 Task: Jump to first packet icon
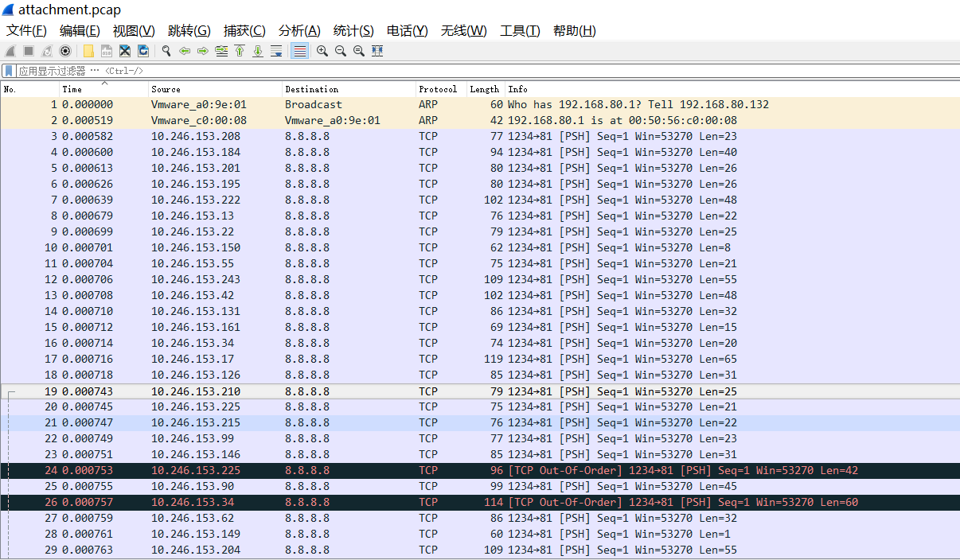click(x=240, y=51)
